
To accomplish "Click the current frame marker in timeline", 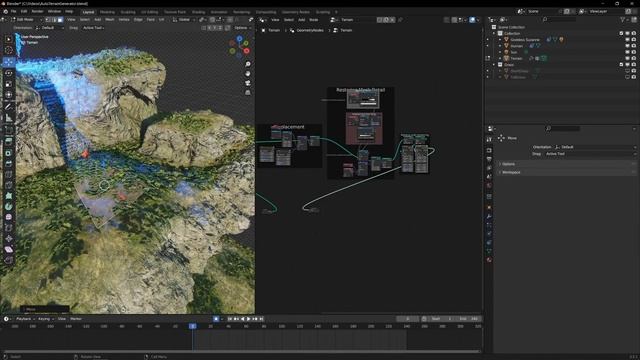I will pyautogui.click(x=193, y=326).
